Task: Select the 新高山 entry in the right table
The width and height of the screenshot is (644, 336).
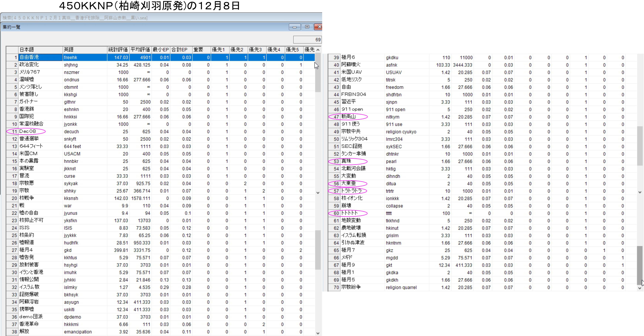Action: point(348,116)
